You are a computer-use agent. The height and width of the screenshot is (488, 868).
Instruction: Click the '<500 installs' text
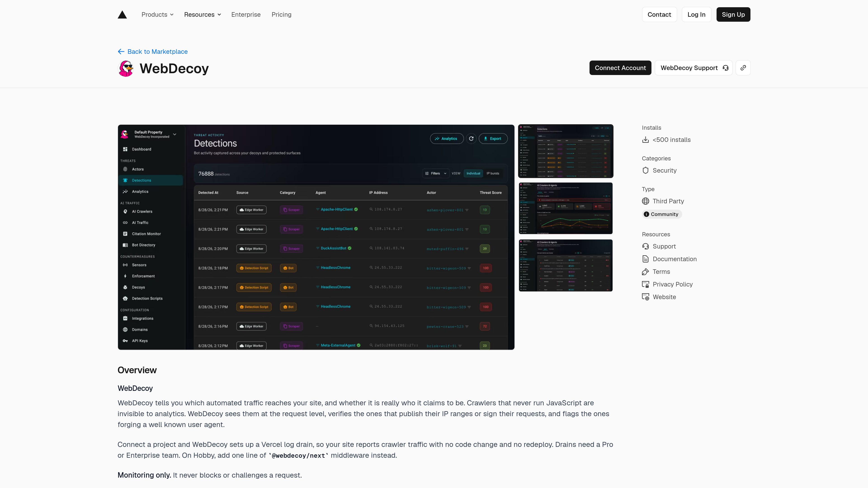click(x=672, y=140)
